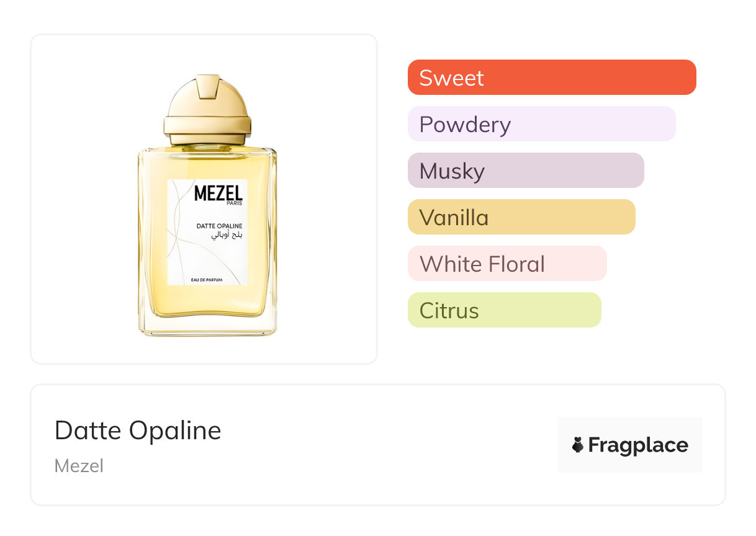Choose the Musky accord bar
The width and height of the screenshot is (756, 536).
526,171
